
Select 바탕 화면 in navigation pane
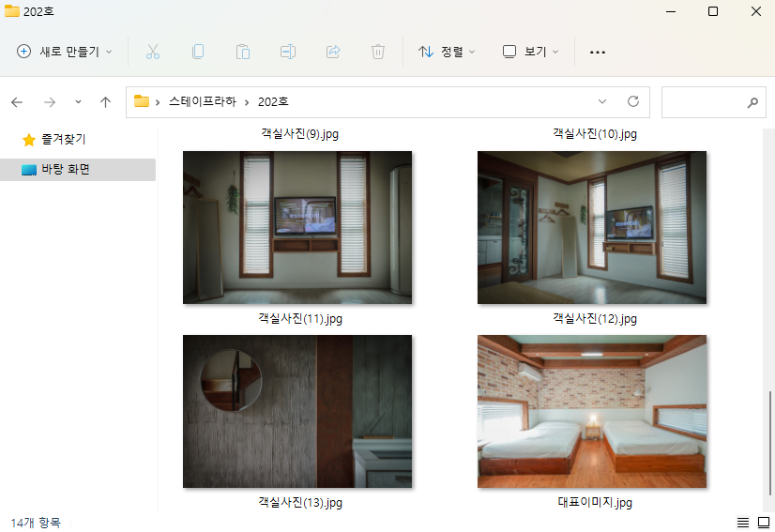pos(78,170)
